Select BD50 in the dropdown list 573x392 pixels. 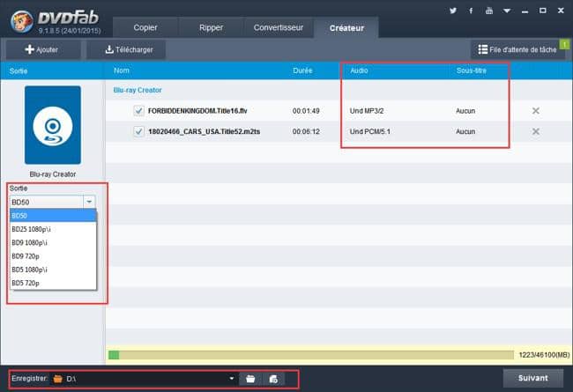tap(54, 216)
